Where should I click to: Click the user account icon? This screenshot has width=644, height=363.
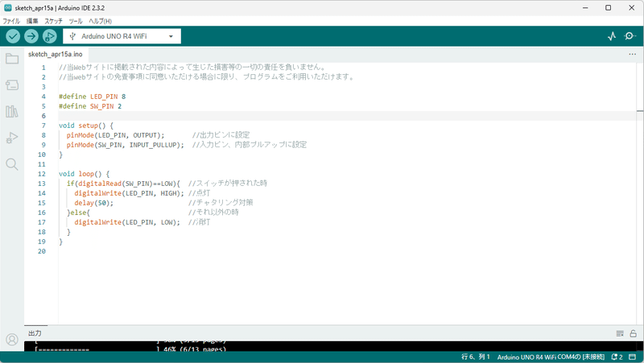12,340
